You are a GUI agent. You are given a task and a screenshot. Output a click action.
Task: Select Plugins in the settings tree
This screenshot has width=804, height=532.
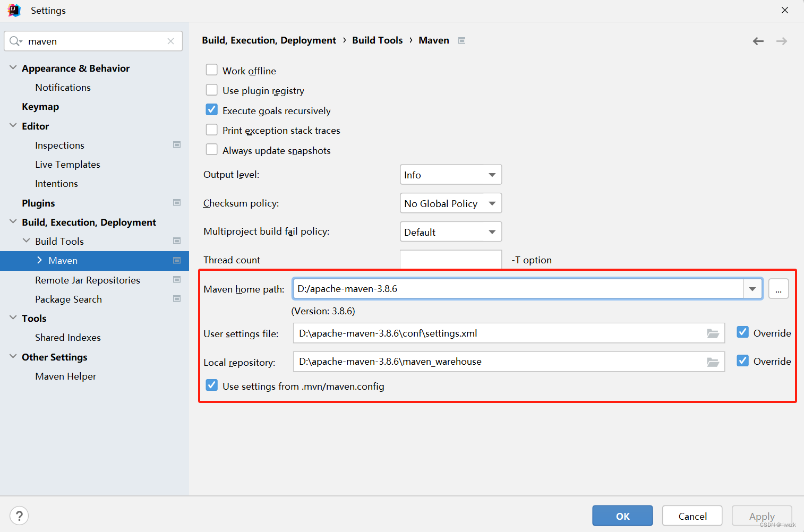tap(38, 203)
